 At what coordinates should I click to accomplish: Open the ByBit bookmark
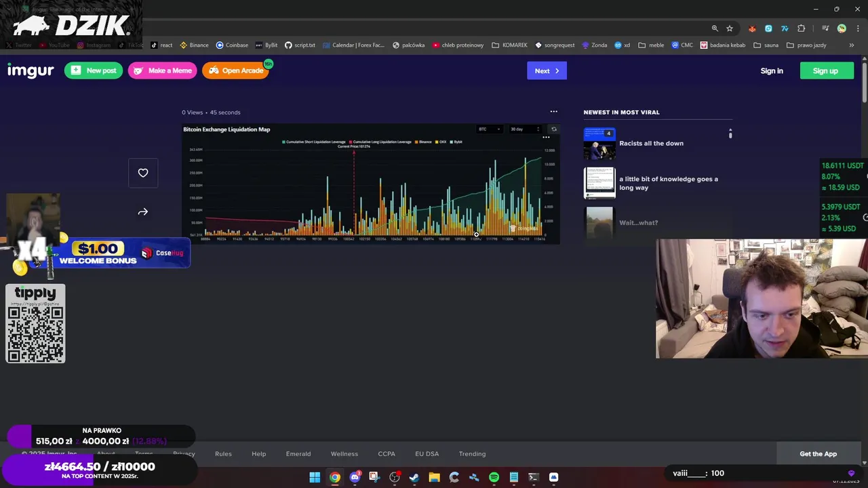[267, 45]
